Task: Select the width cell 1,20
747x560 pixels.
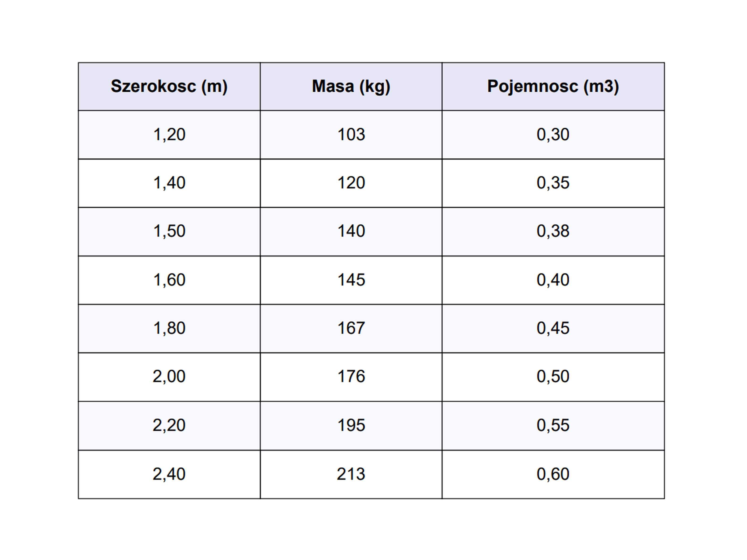Action: tap(169, 135)
